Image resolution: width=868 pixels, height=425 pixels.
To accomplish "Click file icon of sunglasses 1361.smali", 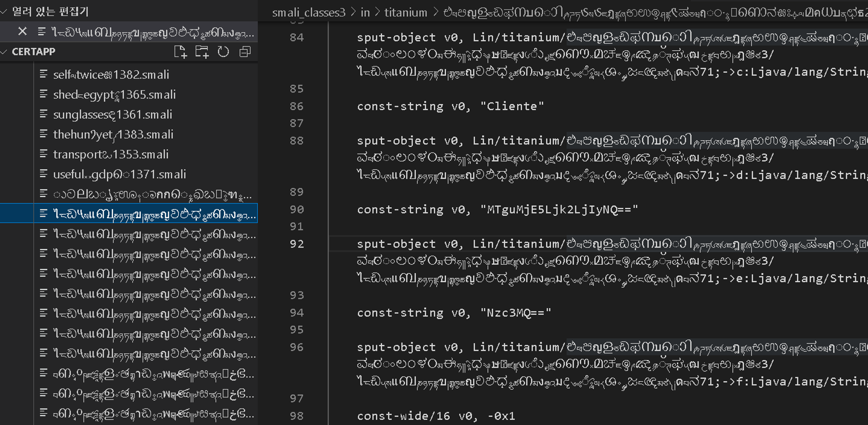I will click(x=43, y=114).
